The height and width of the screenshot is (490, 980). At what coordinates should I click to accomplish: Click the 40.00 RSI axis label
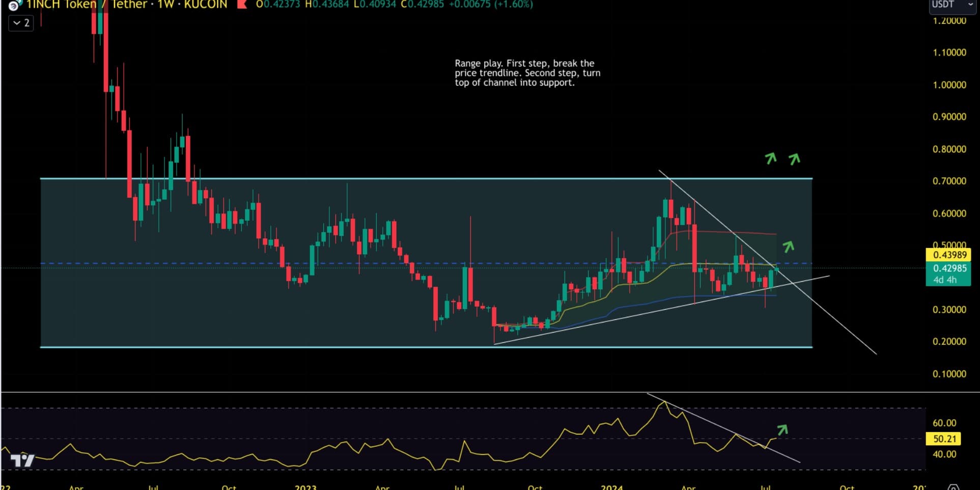click(x=944, y=454)
